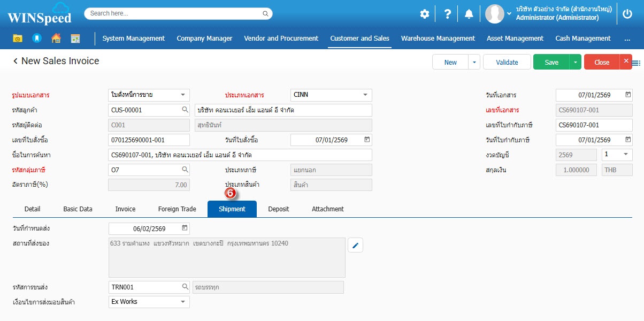The width and height of the screenshot is (644, 321).
Task: Open calendar picker for delivery date 06/02/2569
Action: coord(185,228)
